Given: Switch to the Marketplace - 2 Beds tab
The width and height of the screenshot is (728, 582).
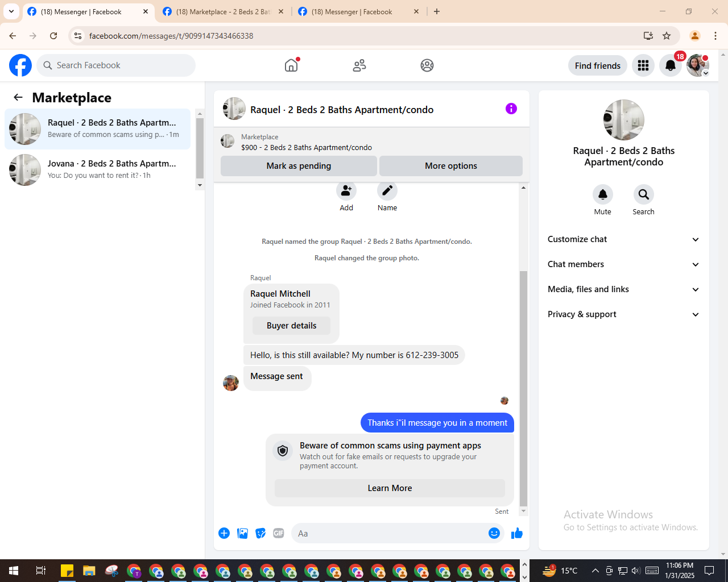Looking at the screenshot, I should pyautogui.click(x=217, y=11).
